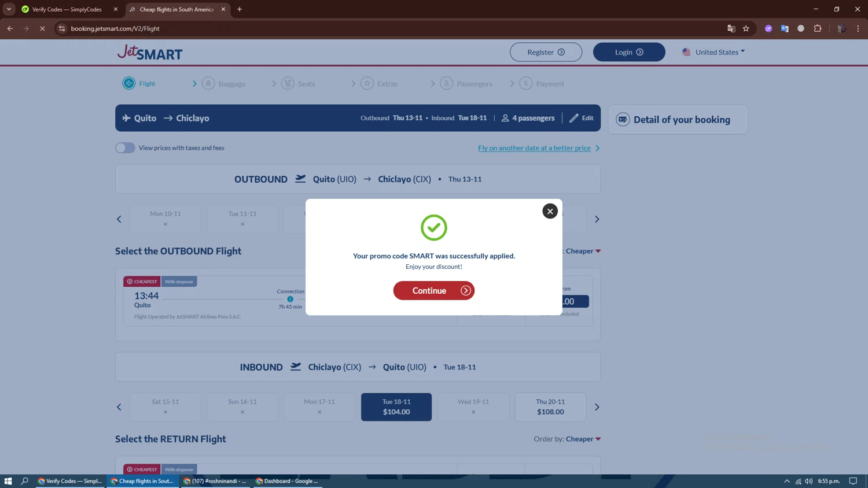The height and width of the screenshot is (488, 868).
Task: Select inbound date Mon 17-11
Action: [x=319, y=407]
